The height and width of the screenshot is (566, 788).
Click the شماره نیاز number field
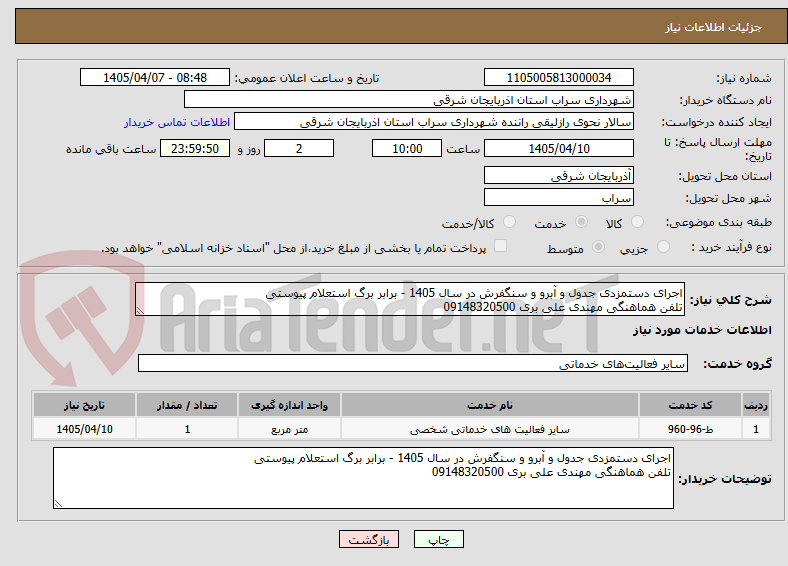point(559,77)
